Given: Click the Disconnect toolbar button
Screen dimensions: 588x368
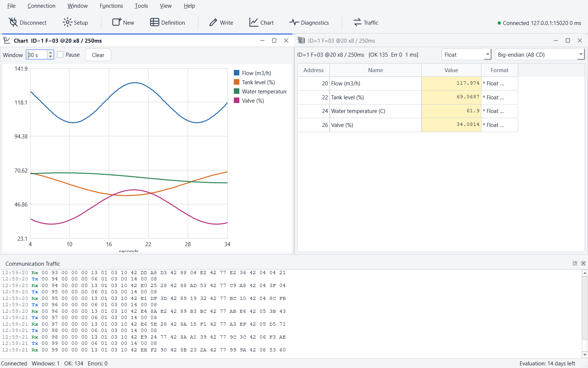Looking at the screenshot, I should 28,22.
